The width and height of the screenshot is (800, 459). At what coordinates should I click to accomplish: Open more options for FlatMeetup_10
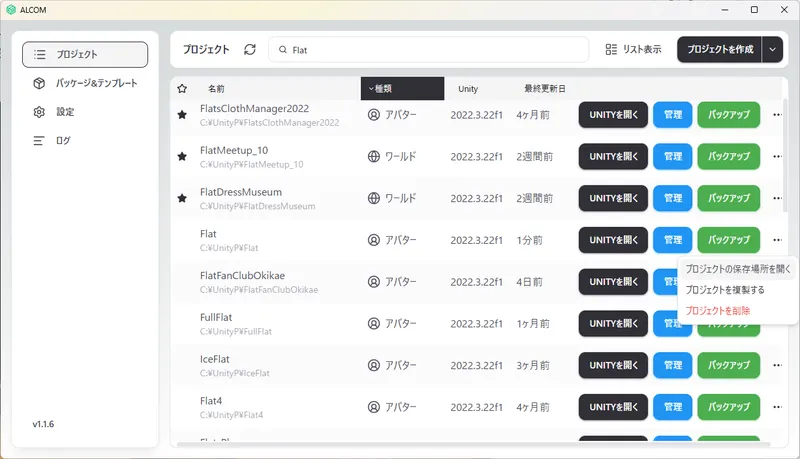[777, 157]
